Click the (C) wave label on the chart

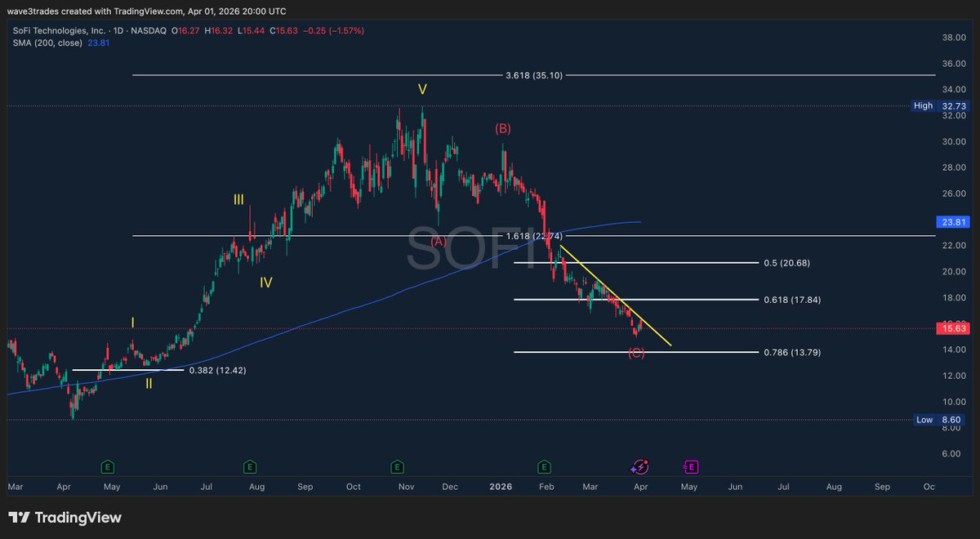point(636,353)
